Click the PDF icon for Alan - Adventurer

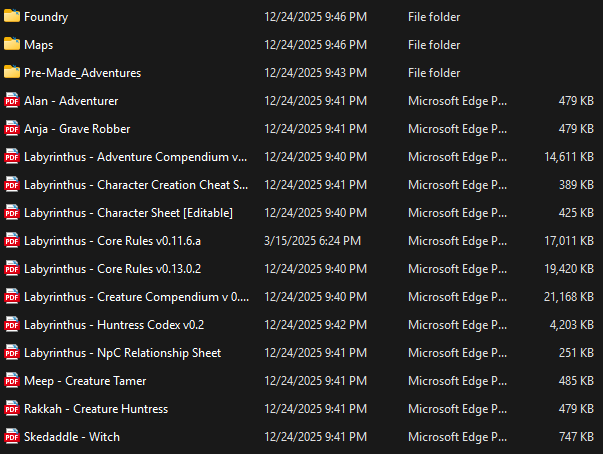(12, 101)
